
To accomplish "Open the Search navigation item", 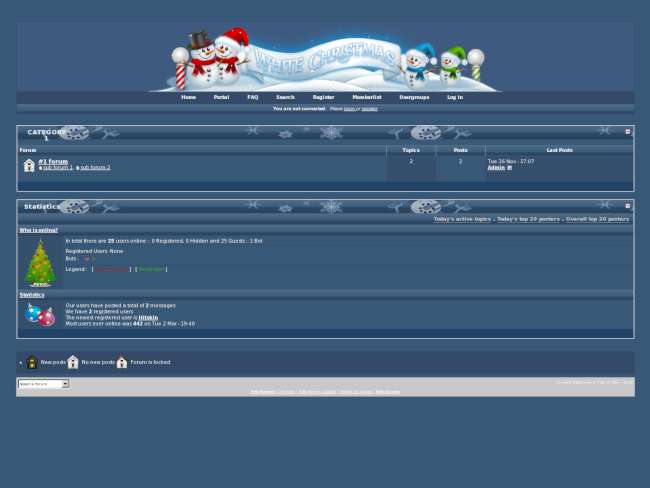I will [x=285, y=97].
